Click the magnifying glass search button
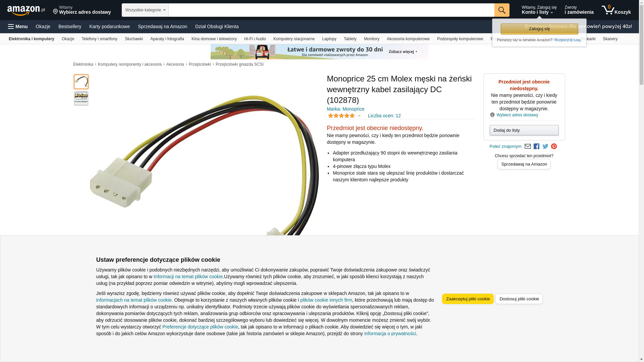The height and width of the screenshot is (362, 644). pyautogui.click(x=502, y=10)
